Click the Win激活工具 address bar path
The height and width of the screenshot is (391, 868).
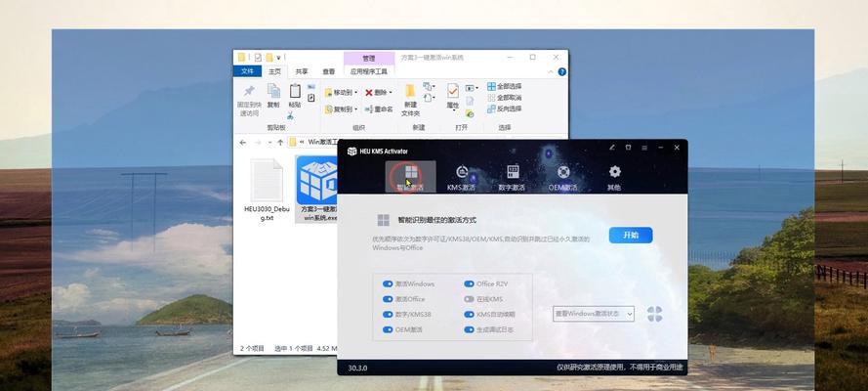coord(321,143)
